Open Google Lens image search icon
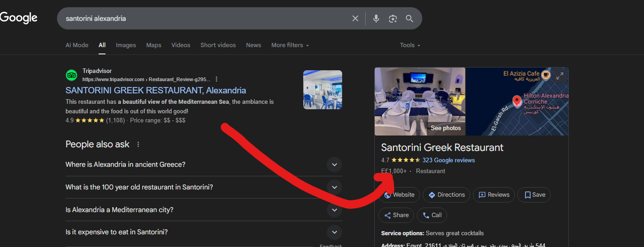This screenshot has width=644, height=247. tap(393, 19)
